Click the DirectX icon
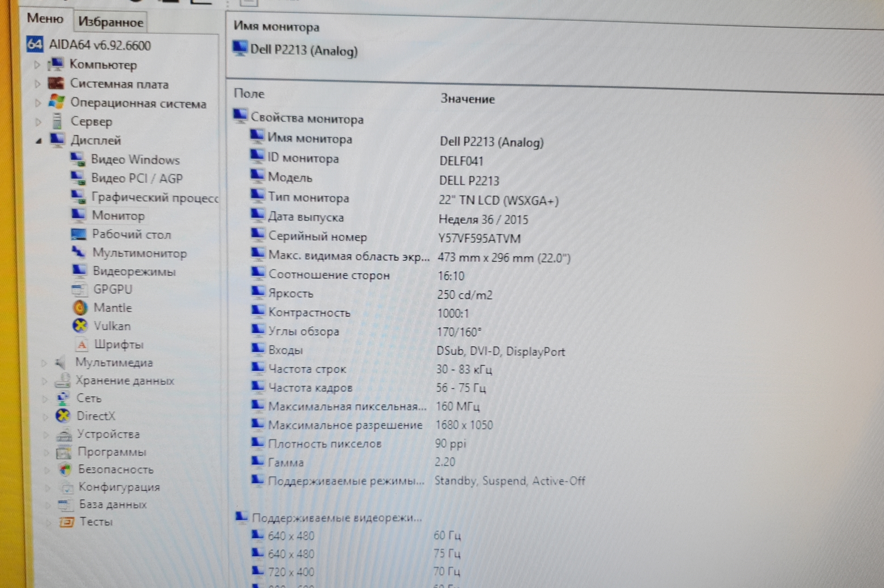This screenshot has width=884, height=588. (63, 416)
